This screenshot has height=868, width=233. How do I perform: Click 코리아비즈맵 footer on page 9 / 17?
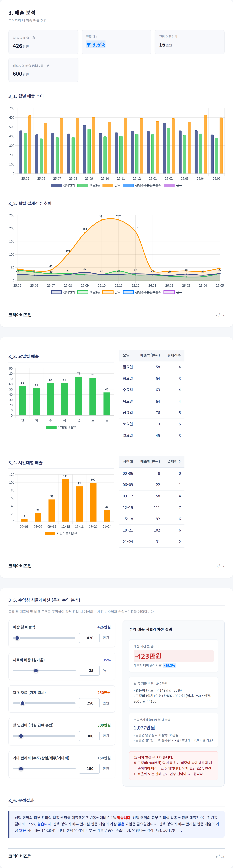click(20, 856)
